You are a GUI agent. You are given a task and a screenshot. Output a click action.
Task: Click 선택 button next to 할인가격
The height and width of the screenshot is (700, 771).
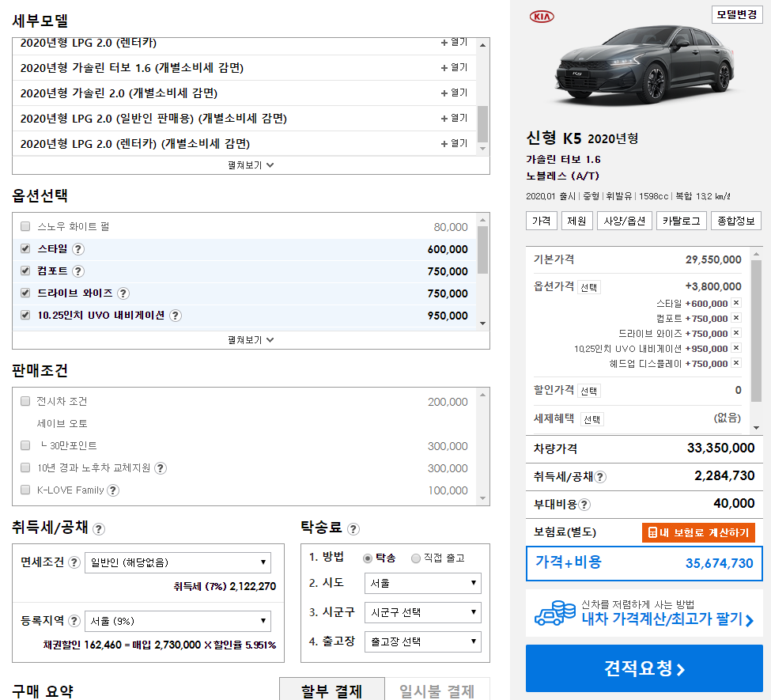[x=588, y=391]
